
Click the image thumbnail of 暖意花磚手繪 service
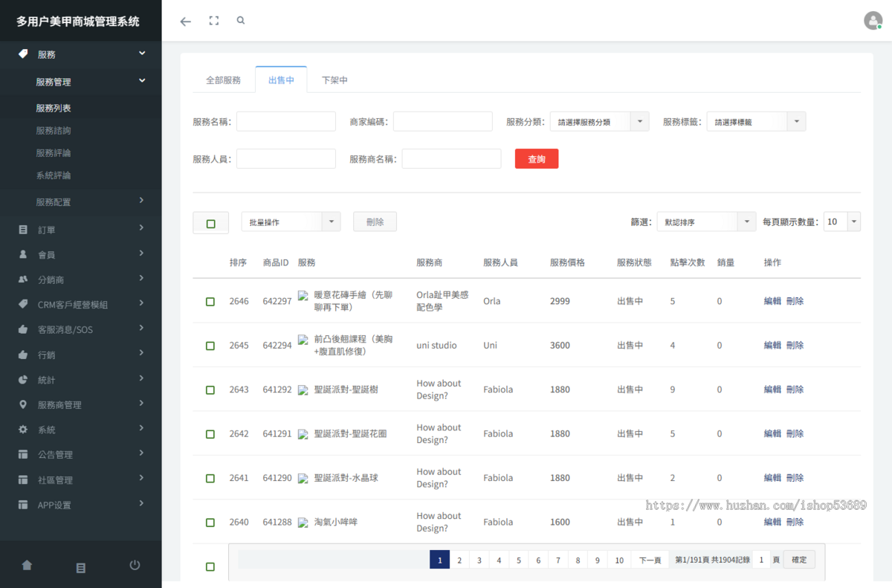(303, 295)
